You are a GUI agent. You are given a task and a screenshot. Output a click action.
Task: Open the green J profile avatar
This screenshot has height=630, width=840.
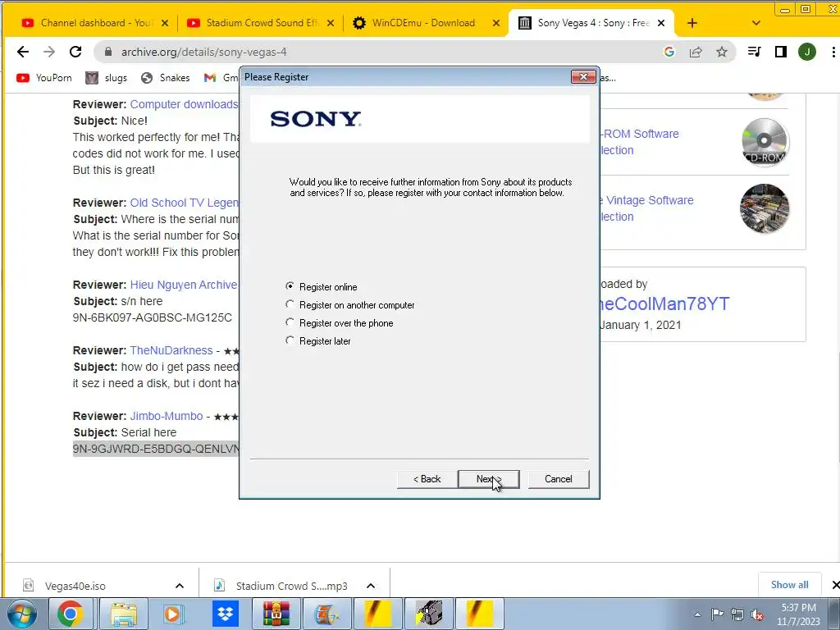(807, 52)
